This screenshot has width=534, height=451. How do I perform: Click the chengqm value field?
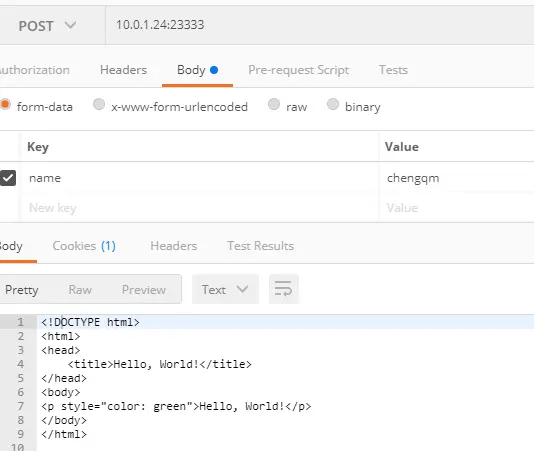(456, 178)
